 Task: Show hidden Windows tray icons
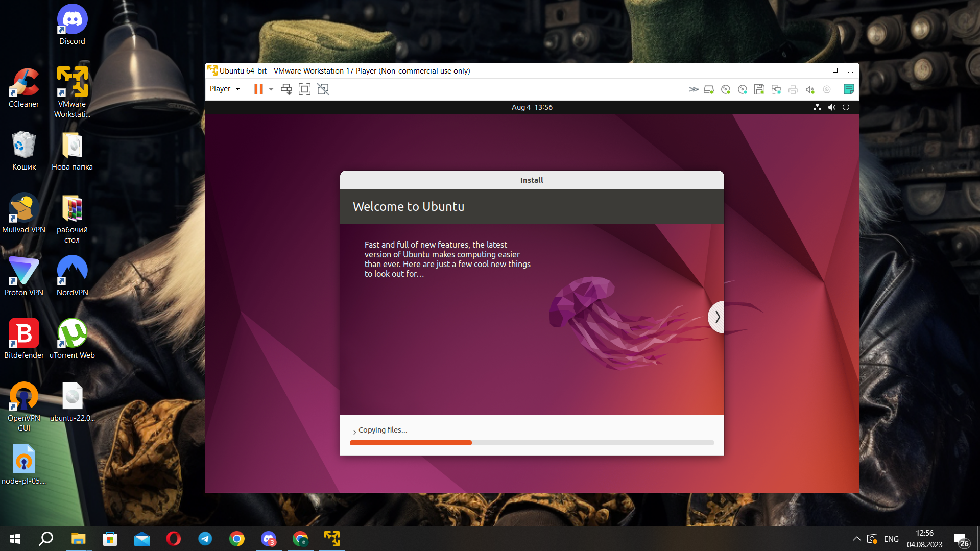point(856,539)
